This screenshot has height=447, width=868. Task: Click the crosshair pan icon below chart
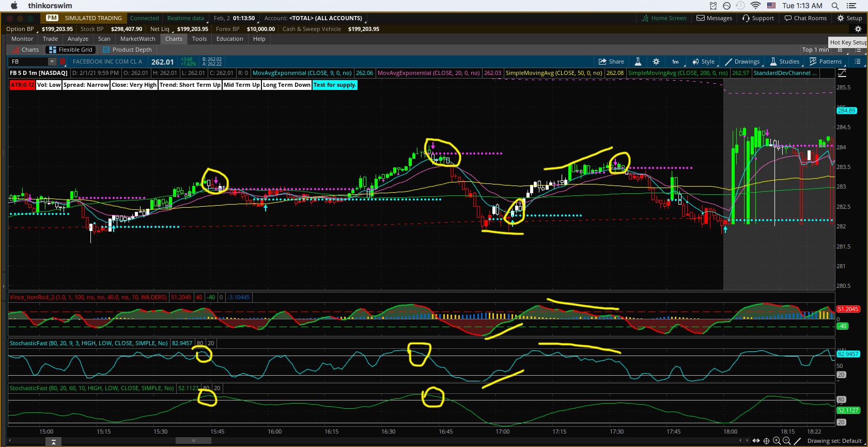click(766, 441)
